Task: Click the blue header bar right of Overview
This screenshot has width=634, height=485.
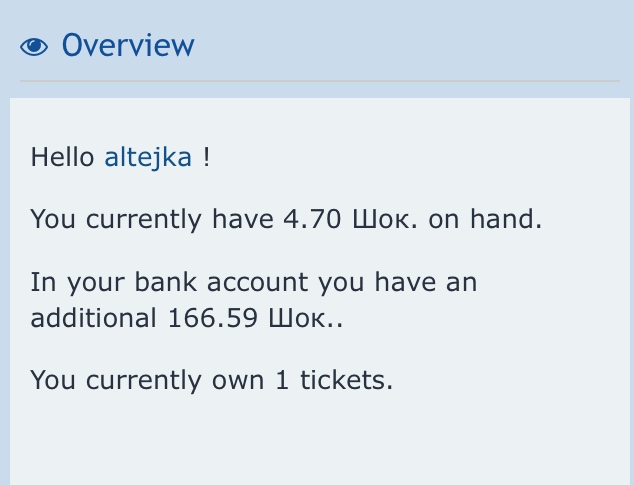Action: [x=420, y=45]
